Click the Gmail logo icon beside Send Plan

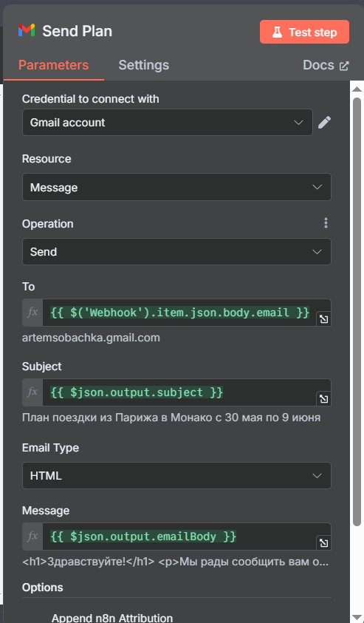click(27, 30)
